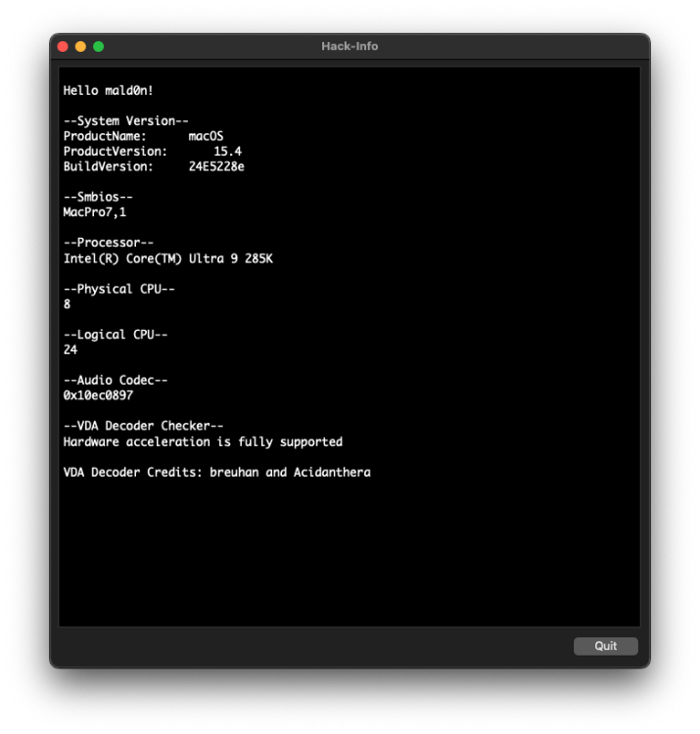Select the '--Smbios--' header
This screenshot has height=734, width=700.
click(x=98, y=197)
